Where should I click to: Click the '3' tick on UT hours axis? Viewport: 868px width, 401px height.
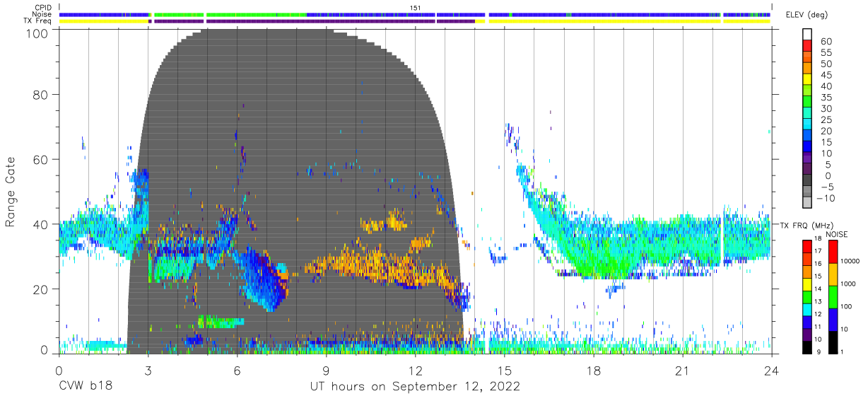pos(148,371)
